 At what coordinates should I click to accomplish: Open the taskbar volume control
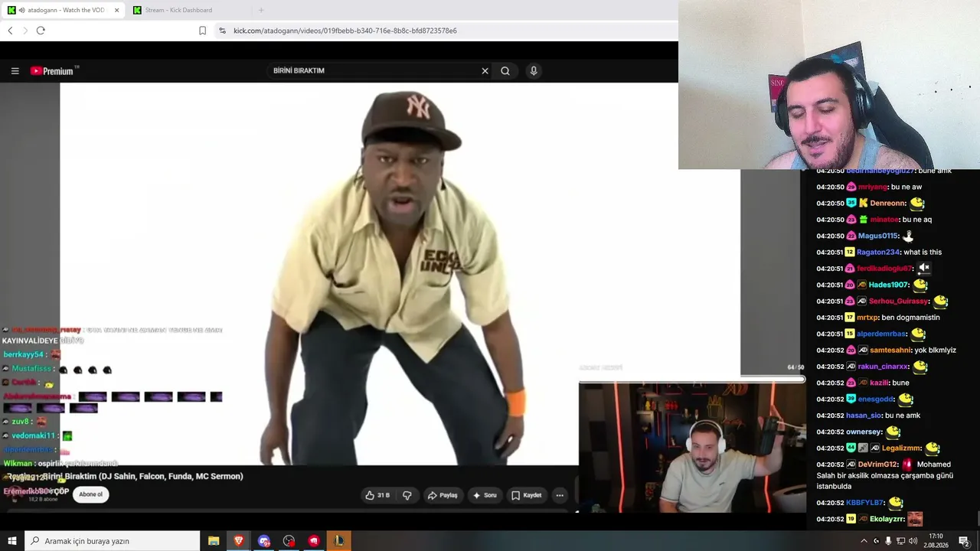pyautogui.click(x=913, y=541)
